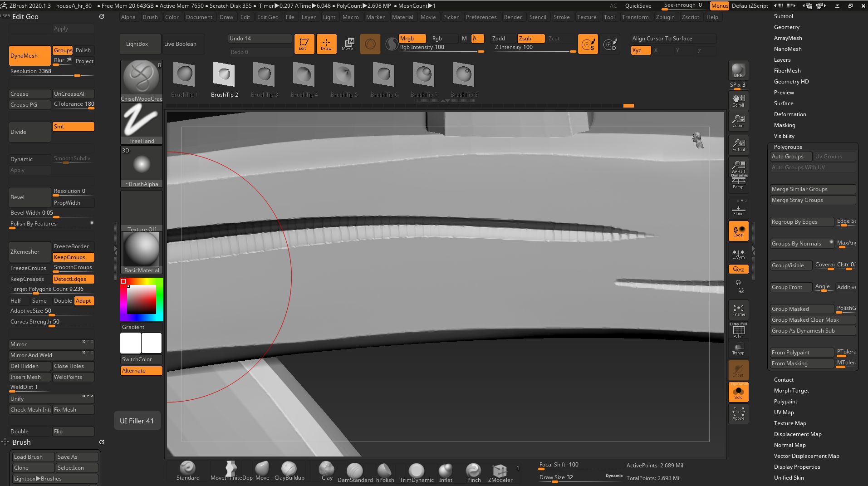Select the ClayBuildup brush
Viewport: 868px width, 486px height.
pos(289,471)
